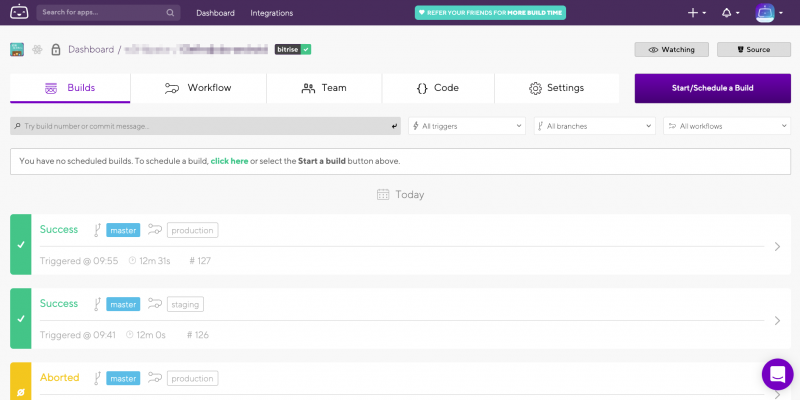This screenshot has width=800, height=400.
Task: Open the All workflows dropdown
Action: click(x=726, y=126)
